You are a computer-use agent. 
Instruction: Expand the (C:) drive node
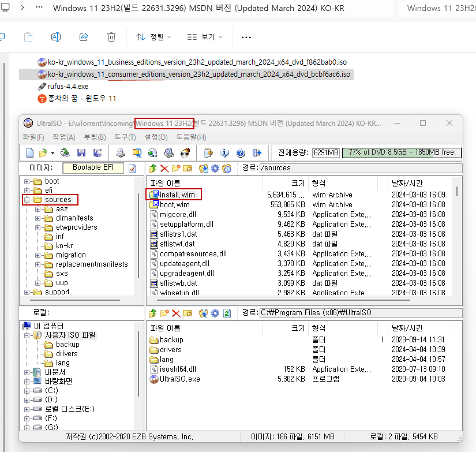tap(27, 391)
